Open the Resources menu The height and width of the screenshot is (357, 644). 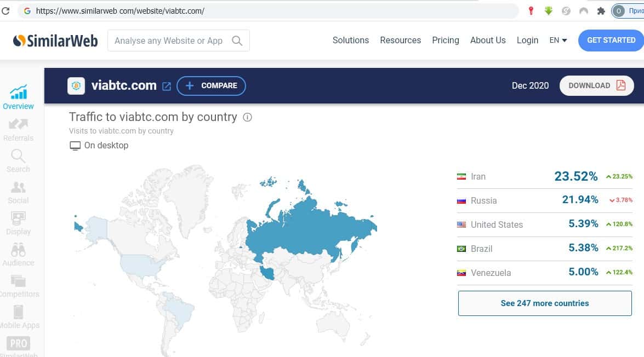tap(400, 41)
